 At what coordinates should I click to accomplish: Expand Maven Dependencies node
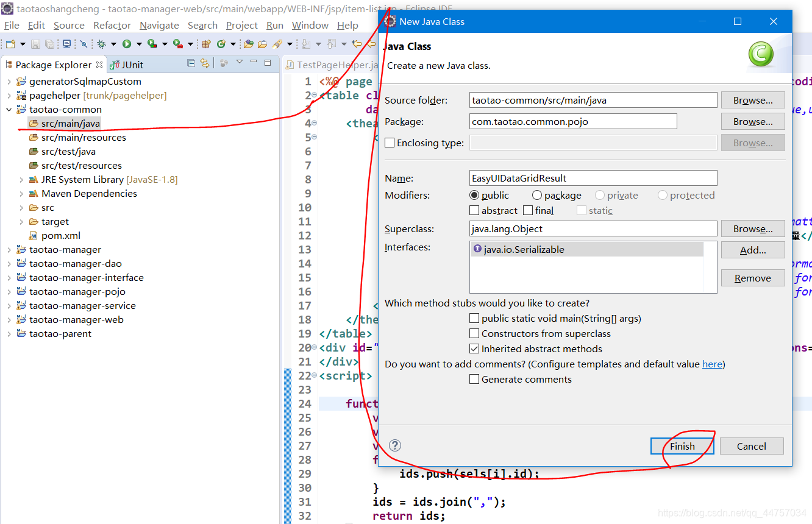tap(21, 194)
